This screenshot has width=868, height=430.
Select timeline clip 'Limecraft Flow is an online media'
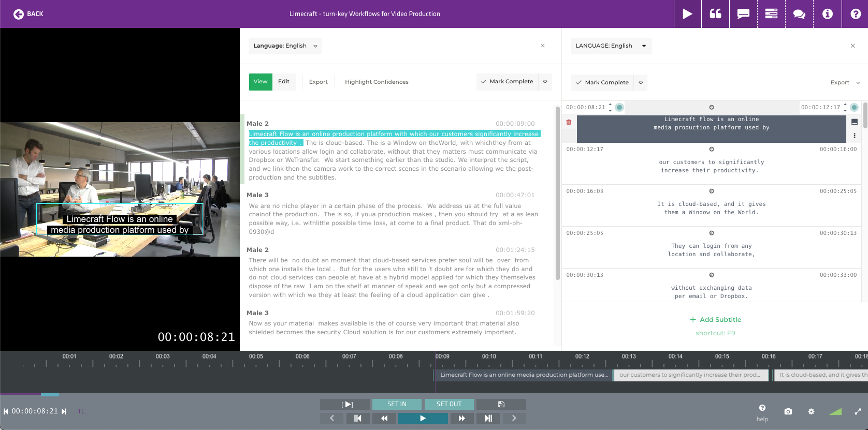click(523, 375)
